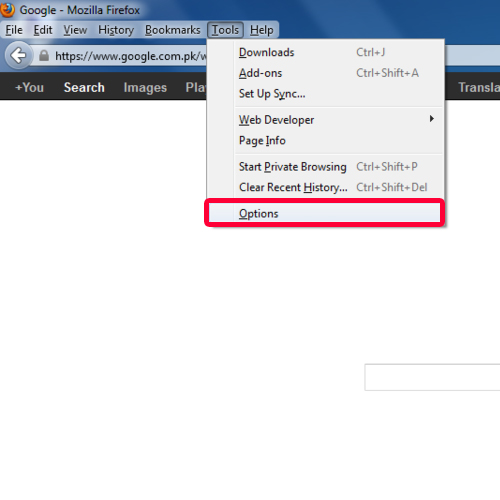Click the Firefox logo icon in title bar

click(7, 9)
